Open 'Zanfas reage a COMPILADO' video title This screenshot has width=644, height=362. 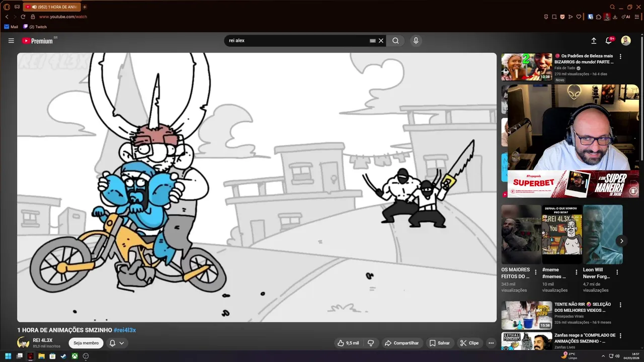(585, 338)
